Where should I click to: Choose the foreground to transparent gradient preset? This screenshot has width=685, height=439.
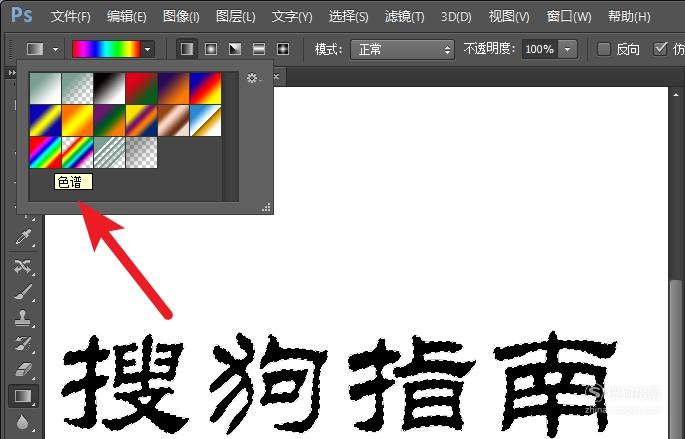coord(77,89)
